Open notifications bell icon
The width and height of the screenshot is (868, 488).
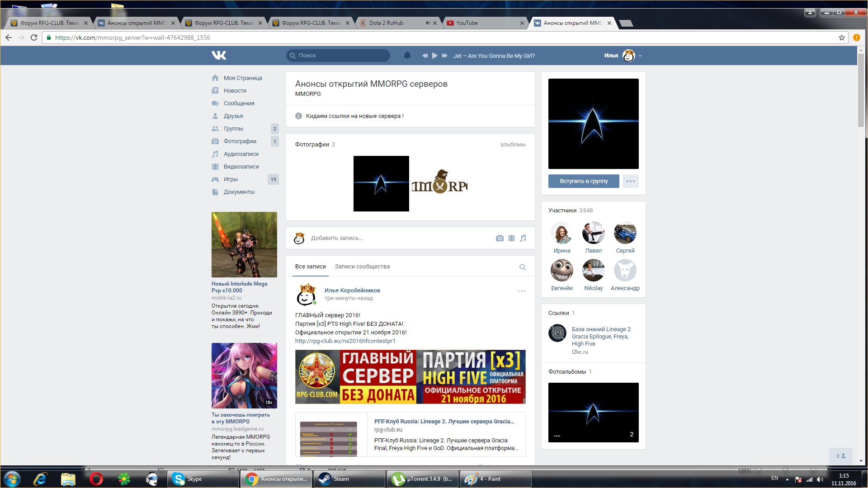coord(407,56)
